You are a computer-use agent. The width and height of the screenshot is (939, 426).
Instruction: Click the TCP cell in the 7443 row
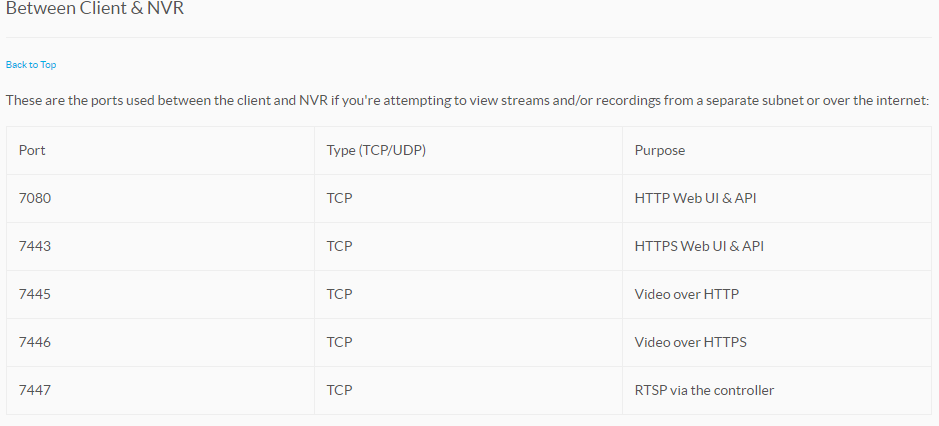pyautogui.click(x=340, y=246)
